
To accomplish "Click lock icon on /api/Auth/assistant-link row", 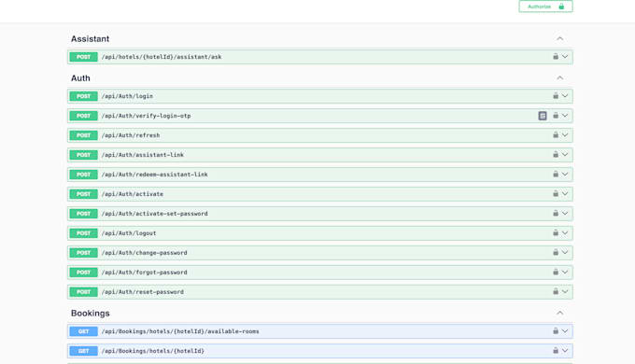I will pos(556,154).
